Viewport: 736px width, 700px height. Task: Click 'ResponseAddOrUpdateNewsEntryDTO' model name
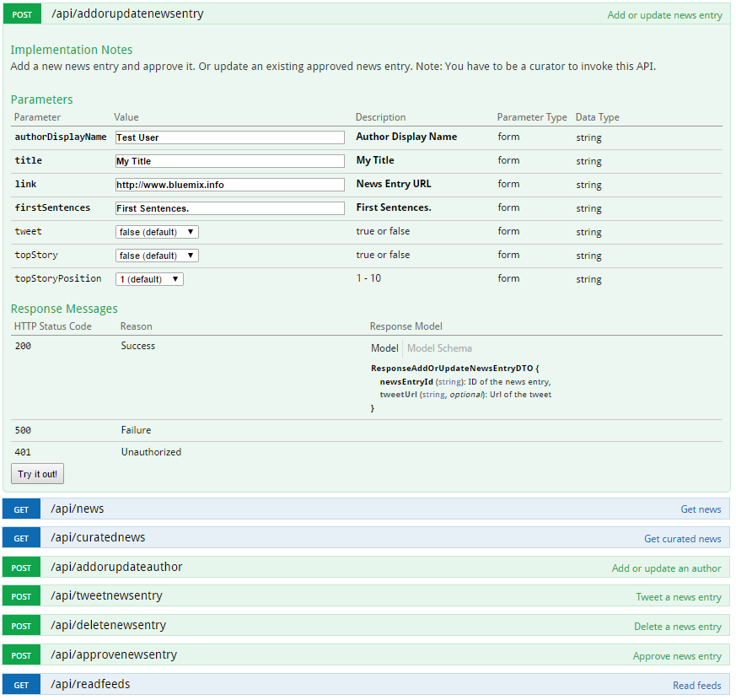pyautogui.click(x=452, y=369)
